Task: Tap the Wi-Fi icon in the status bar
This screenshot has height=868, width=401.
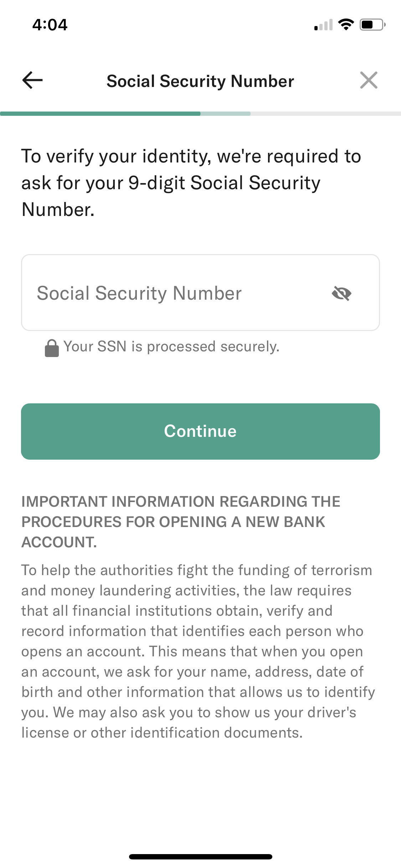Action: coord(346,25)
